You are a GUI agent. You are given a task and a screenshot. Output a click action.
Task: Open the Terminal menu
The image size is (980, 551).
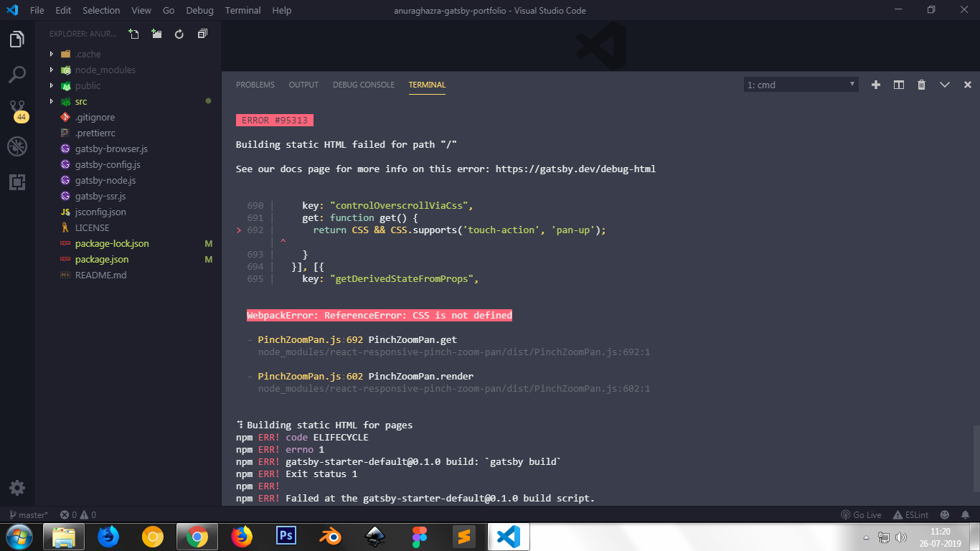pos(242,10)
